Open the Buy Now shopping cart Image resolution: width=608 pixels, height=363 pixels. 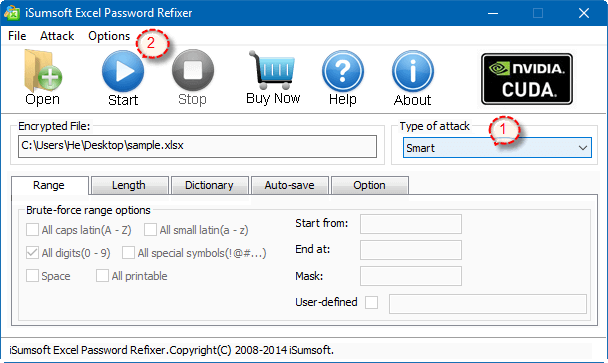(x=273, y=78)
